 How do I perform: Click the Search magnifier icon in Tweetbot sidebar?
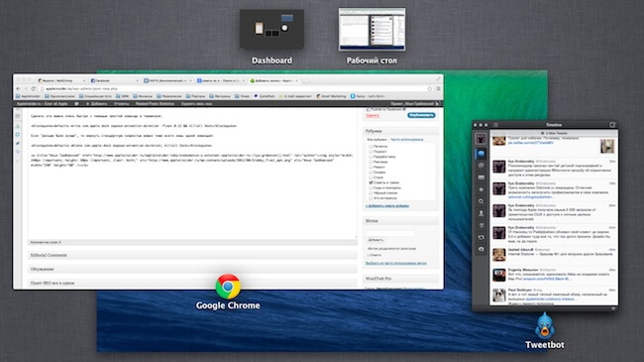[x=481, y=201]
